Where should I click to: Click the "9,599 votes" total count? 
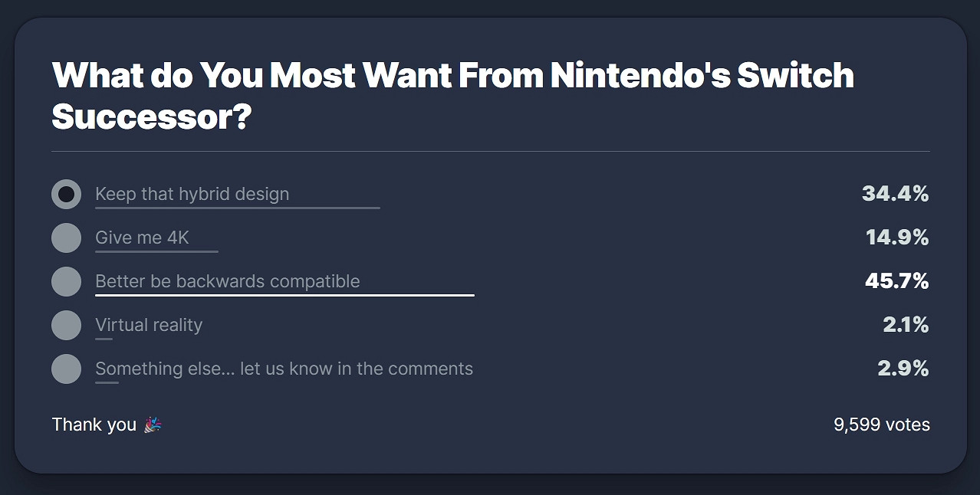tap(881, 425)
